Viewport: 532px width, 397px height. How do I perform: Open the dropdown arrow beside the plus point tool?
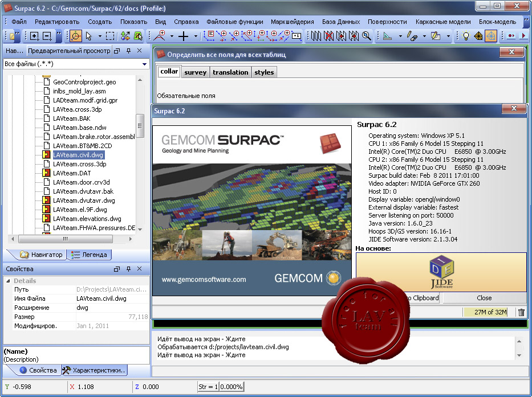point(196,36)
